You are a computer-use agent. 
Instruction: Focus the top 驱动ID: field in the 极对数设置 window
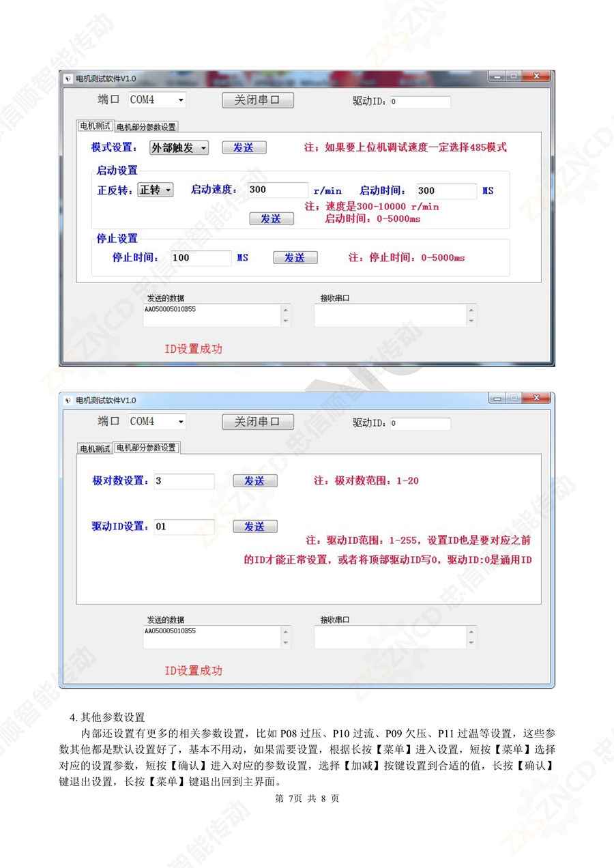click(x=420, y=424)
